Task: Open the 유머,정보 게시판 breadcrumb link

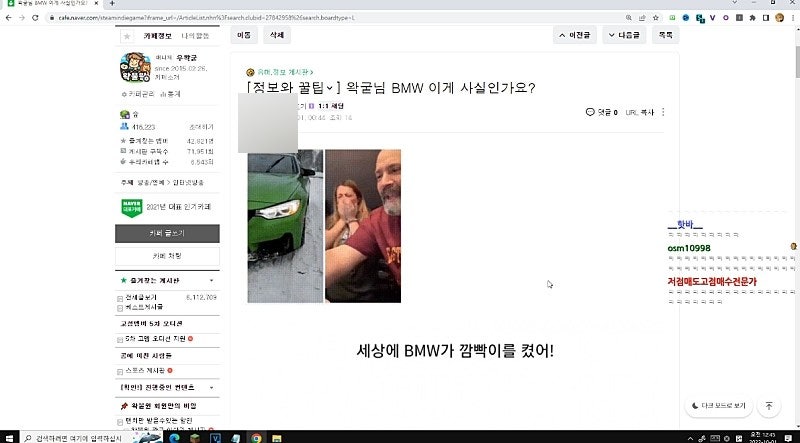Action: 285,72
